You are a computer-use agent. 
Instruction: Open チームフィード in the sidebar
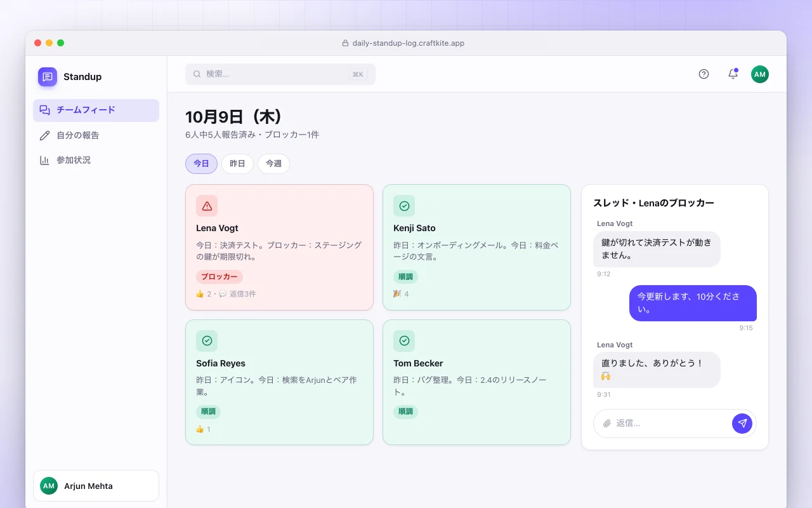[96, 110]
